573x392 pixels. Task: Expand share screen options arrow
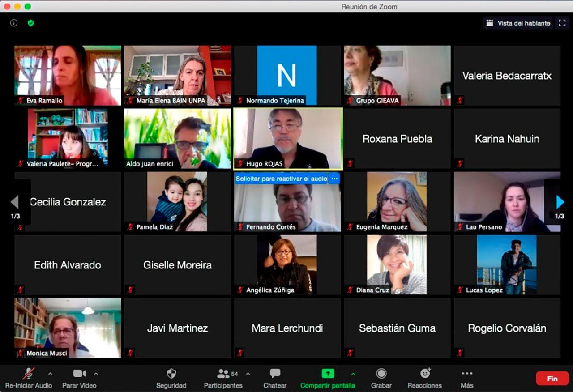point(353,374)
